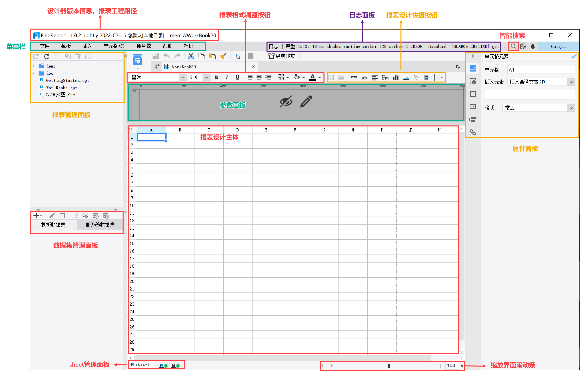
Task: Click the insert formula F(x) icon
Action: click(x=385, y=78)
